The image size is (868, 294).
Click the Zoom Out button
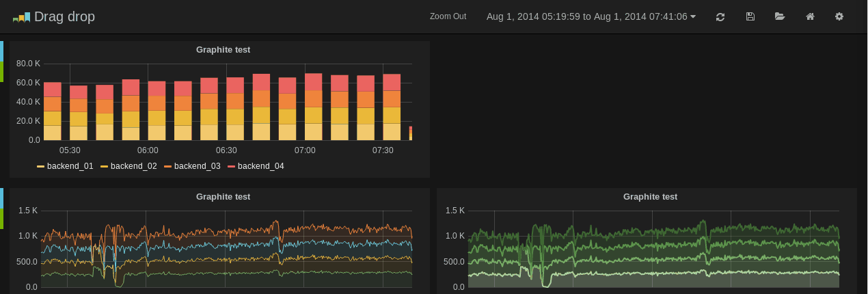tap(448, 16)
